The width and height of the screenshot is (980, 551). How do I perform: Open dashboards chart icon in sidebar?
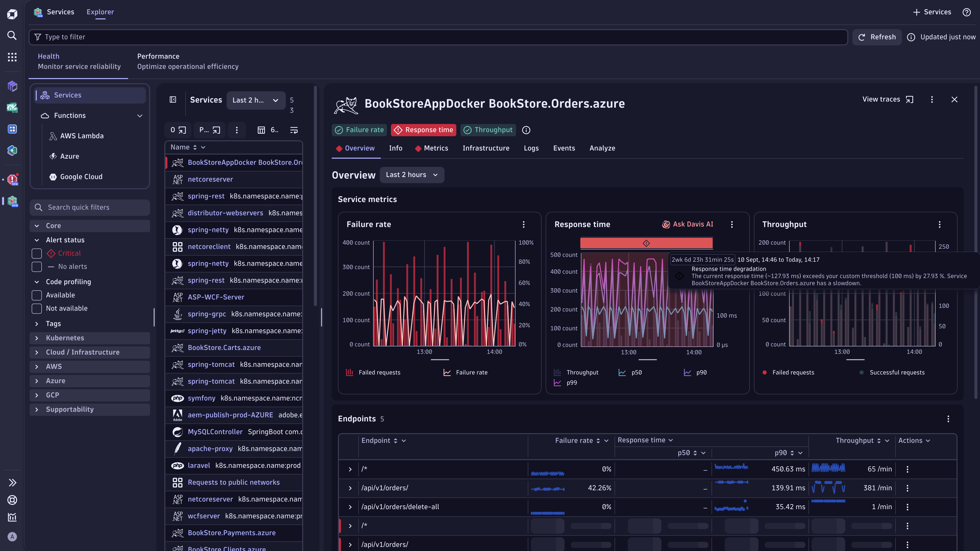(x=12, y=517)
